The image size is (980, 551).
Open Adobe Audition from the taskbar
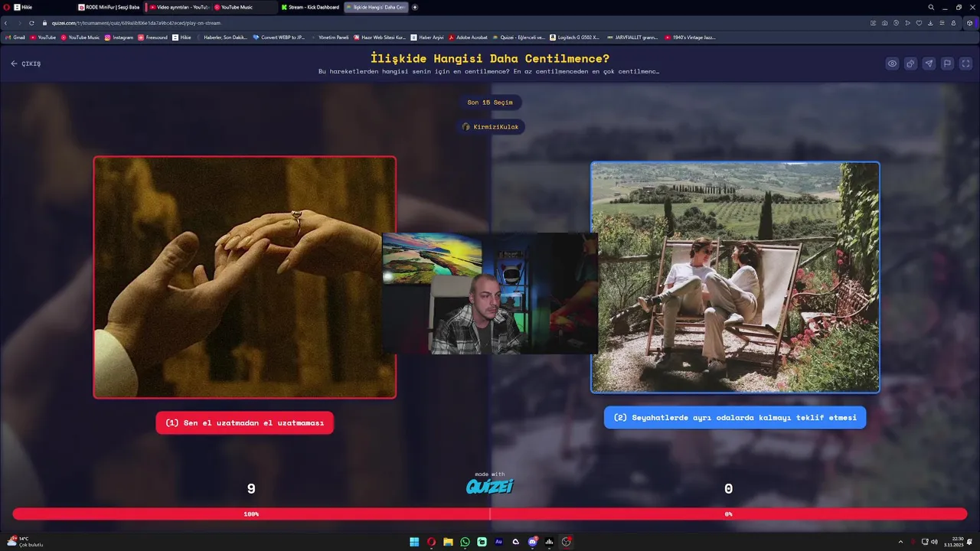click(498, 542)
